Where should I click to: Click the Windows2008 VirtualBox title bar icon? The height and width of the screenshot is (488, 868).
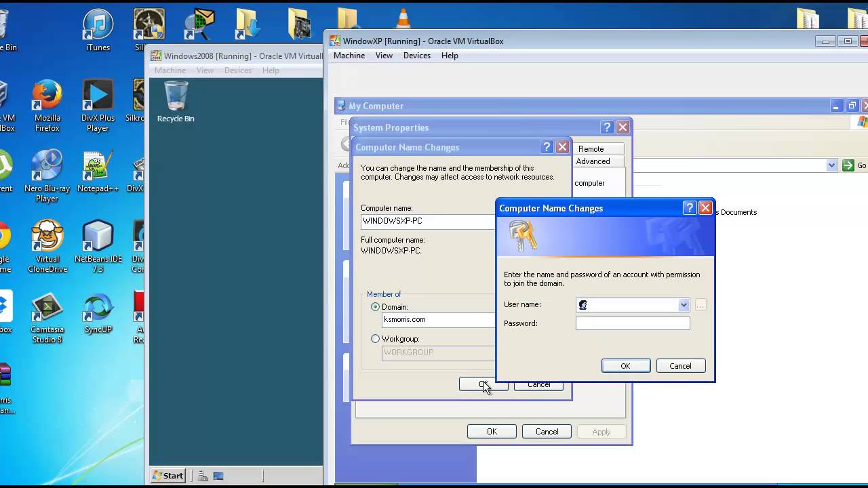point(156,56)
